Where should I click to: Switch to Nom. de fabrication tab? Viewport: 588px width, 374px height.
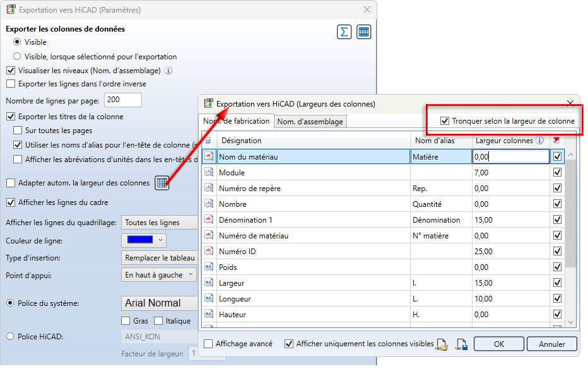coord(236,121)
